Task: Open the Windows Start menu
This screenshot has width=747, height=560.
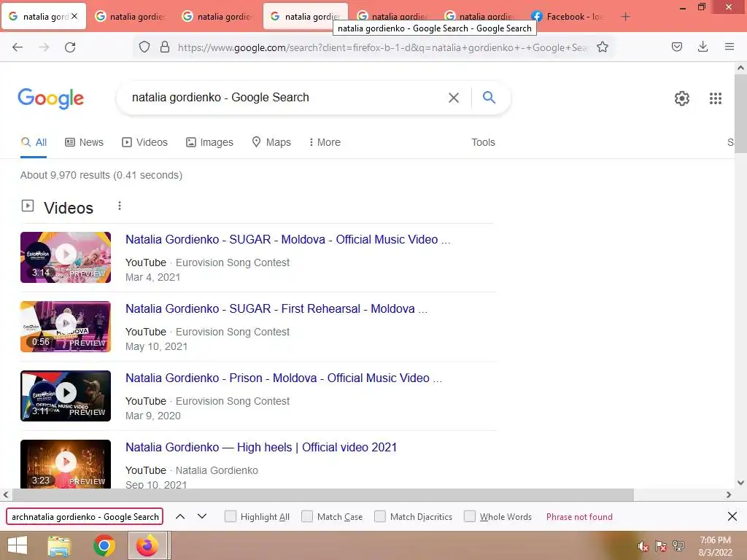Action: coord(18,545)
